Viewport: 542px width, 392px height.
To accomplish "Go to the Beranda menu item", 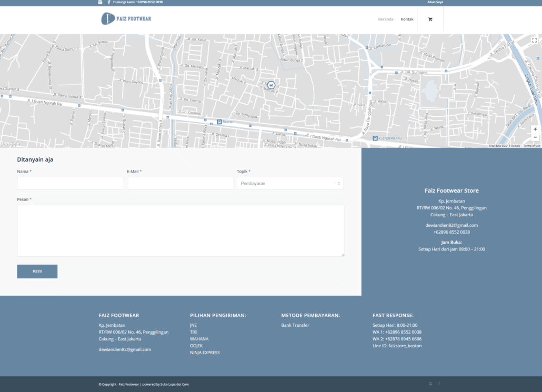I will pos(385,19).
